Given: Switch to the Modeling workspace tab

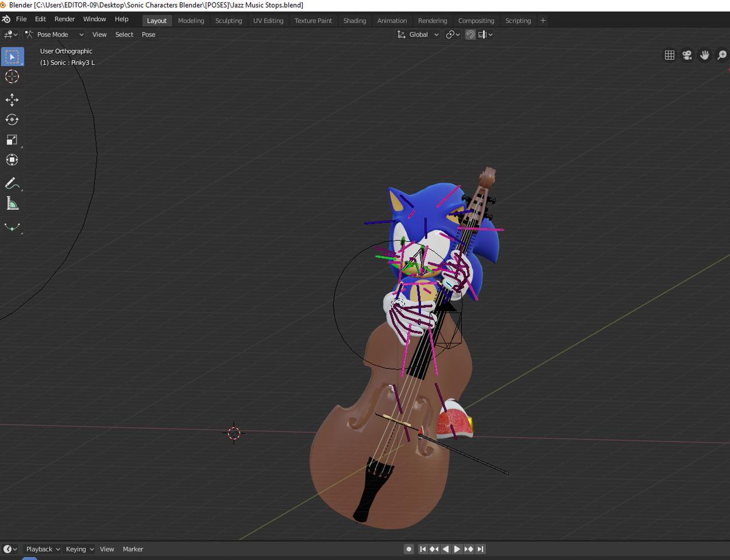Looking at the screenshot, I should pos(191,21).
